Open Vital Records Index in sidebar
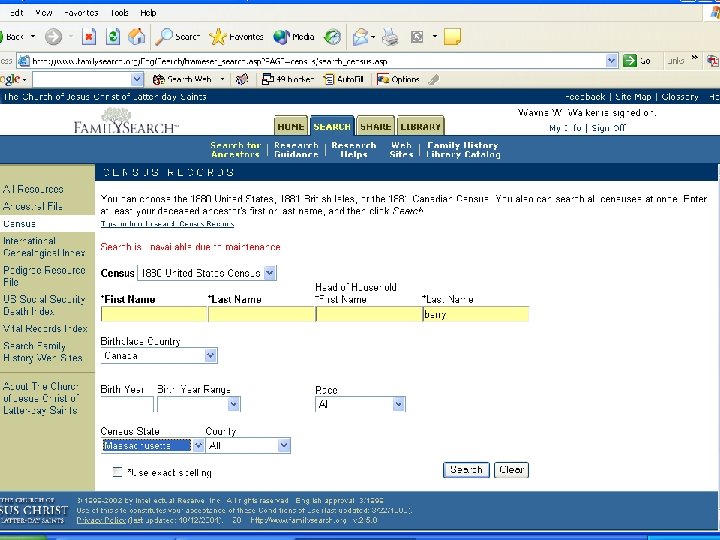This screenshot has height=540, width=720. 45,328
